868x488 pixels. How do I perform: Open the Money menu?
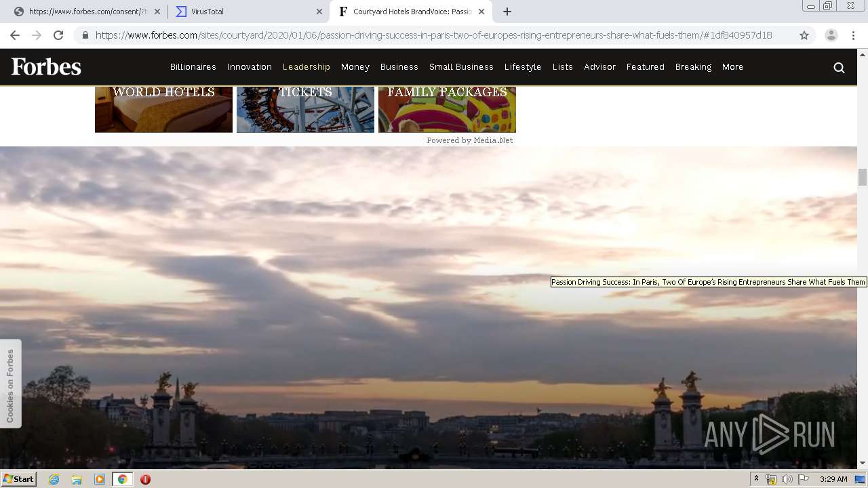point(355,66)
